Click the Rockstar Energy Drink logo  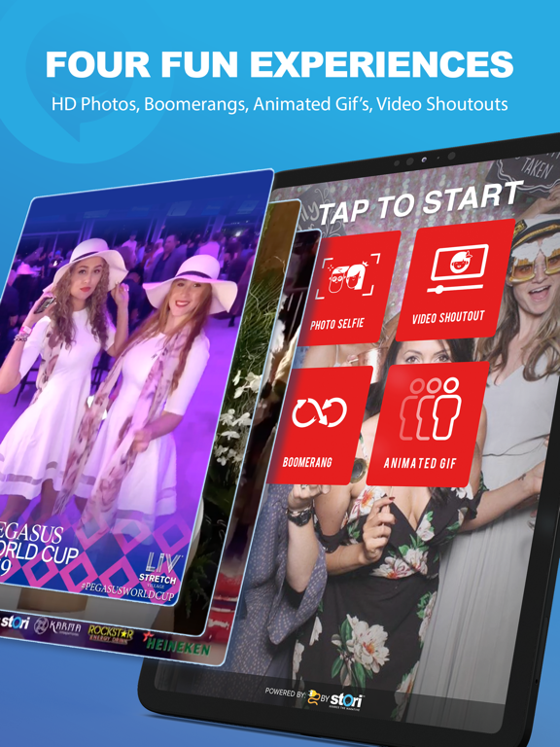[x=111, y=633]
